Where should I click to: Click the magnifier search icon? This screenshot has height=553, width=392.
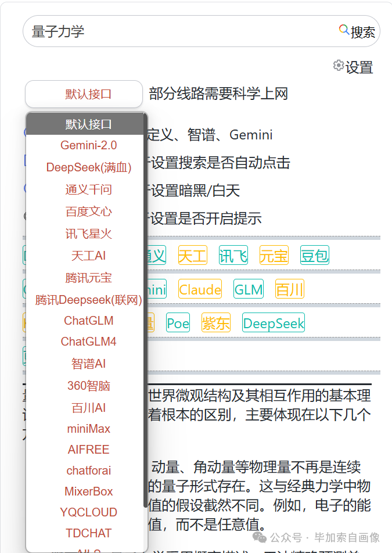tap(344, 29)
